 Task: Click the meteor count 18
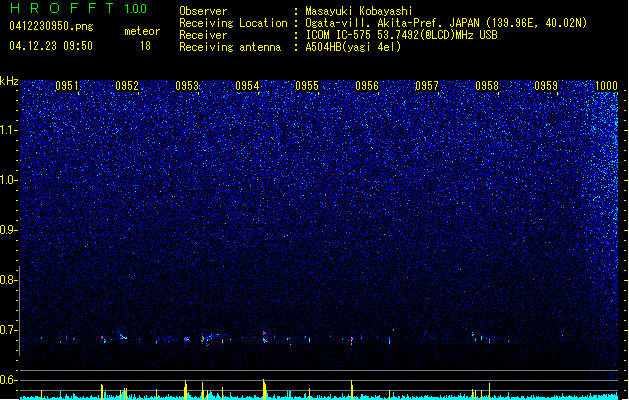tap(145, 46)
